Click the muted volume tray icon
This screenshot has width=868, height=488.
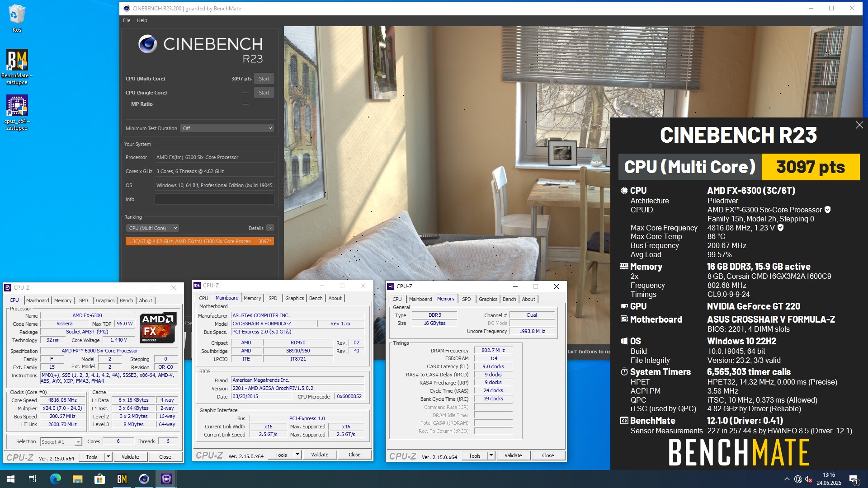point(809,479)
